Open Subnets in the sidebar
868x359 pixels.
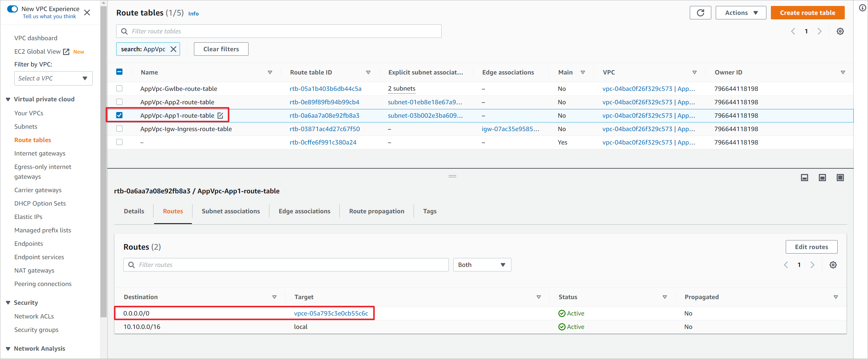26,127
